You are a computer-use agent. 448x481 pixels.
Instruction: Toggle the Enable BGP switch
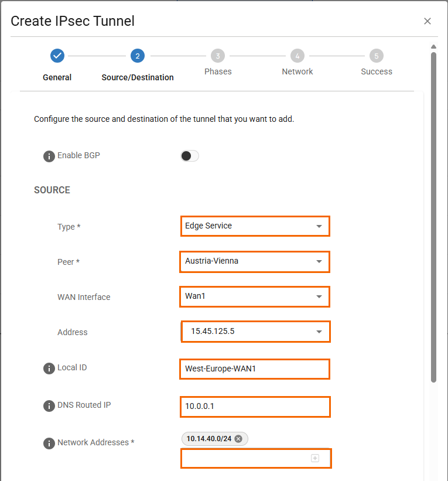coord(190,156)
